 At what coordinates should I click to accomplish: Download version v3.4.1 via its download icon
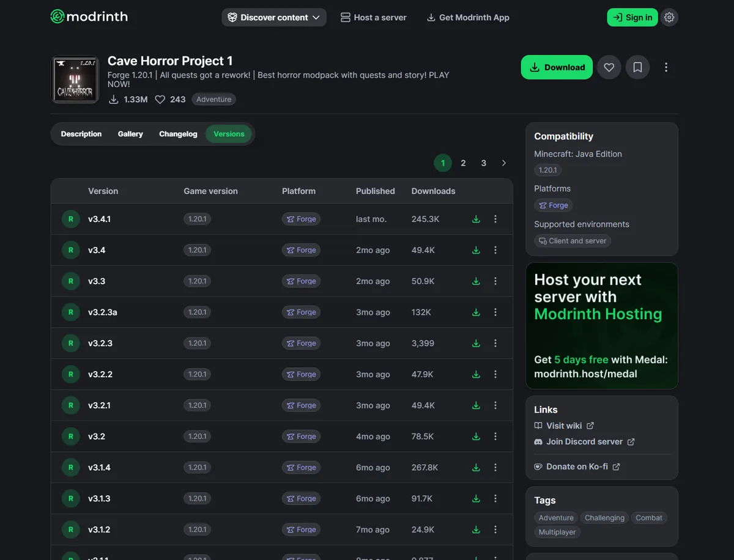(476, 219)
